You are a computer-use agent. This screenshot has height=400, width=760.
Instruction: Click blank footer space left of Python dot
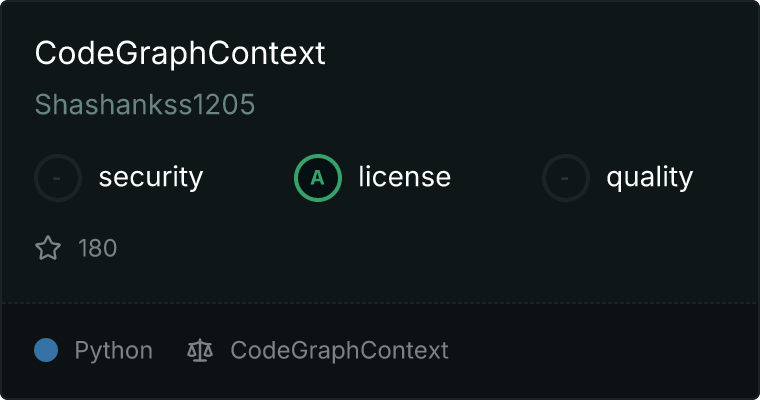coord(17,351)
